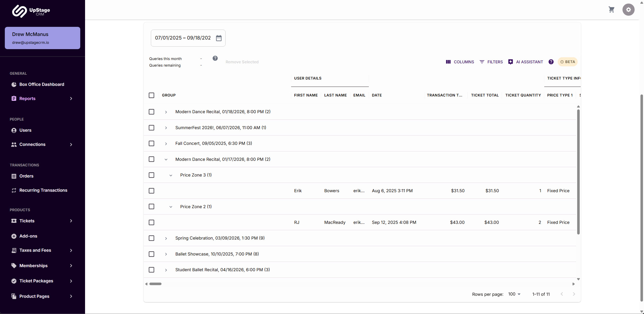Toggle the select-all header checkbox
The image size is (644, 314).
coord(151,95)
